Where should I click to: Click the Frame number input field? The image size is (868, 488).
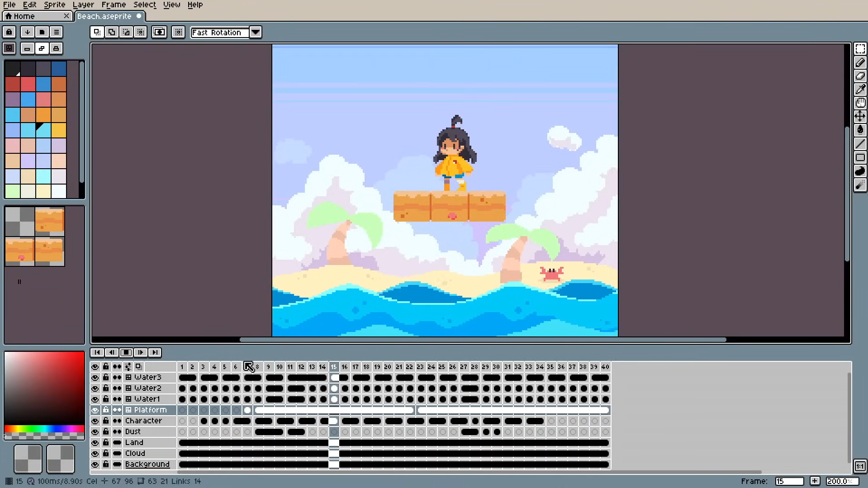coord(789,481)
